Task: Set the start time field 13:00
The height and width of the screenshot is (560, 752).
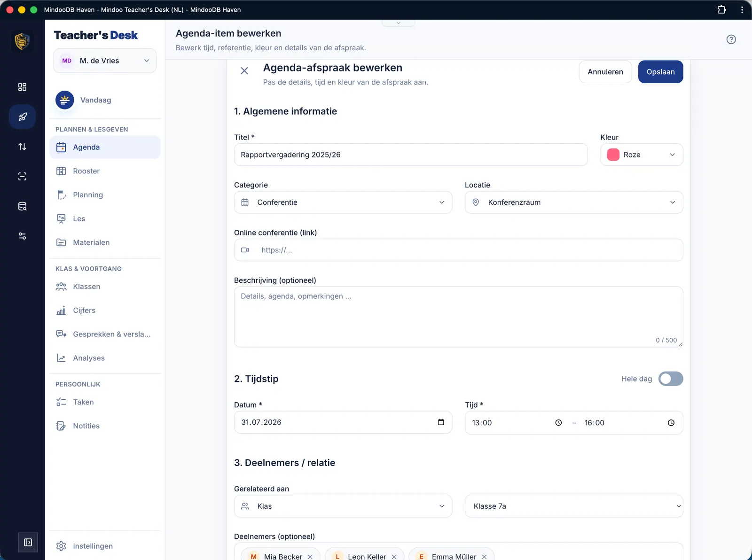Action: pos(517,423)
